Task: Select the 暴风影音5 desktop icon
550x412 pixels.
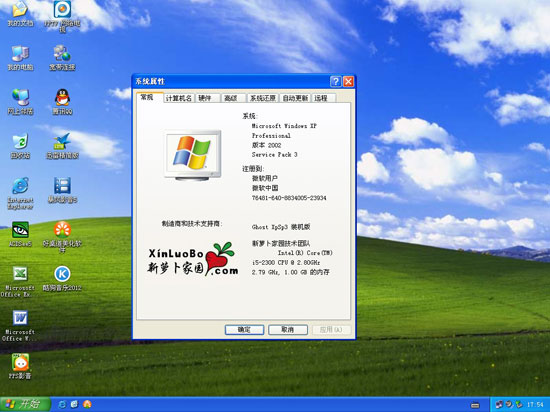Action: [x=62, y=190]
